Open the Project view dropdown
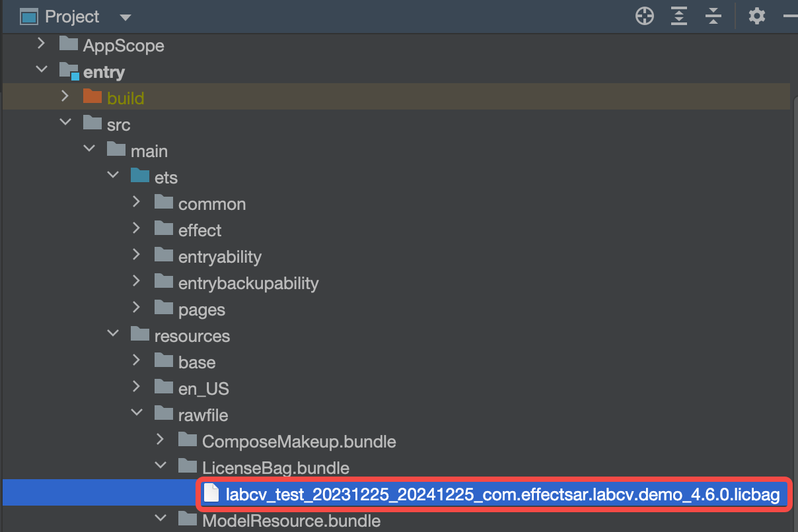The image size is (798, 532). pos(126,17)
